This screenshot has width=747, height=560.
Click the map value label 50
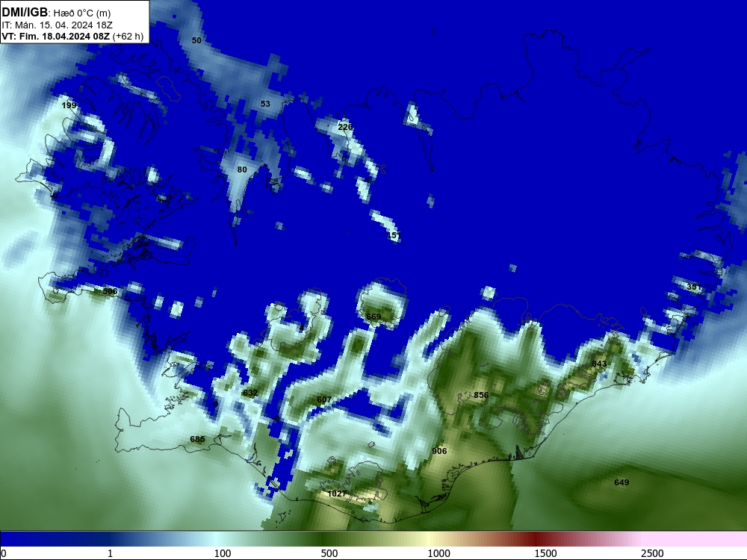point(196,40)
